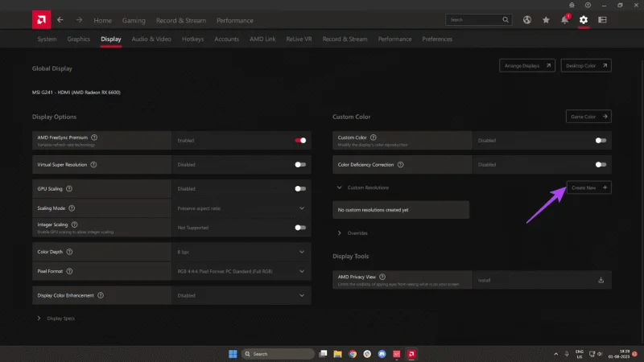This screenshot has height=362, width=644.
Task: Show help for Color Depth
Action: tap(69, 252)
